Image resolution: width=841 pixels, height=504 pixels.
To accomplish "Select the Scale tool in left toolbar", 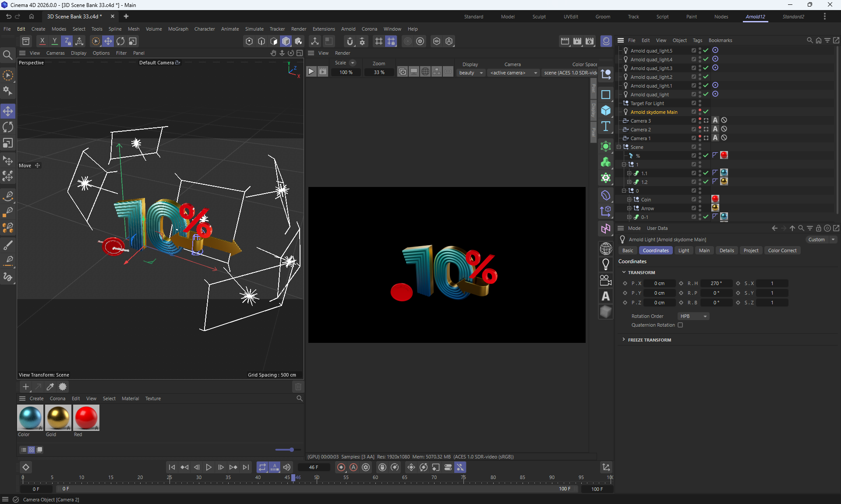I will coord(8,143).
